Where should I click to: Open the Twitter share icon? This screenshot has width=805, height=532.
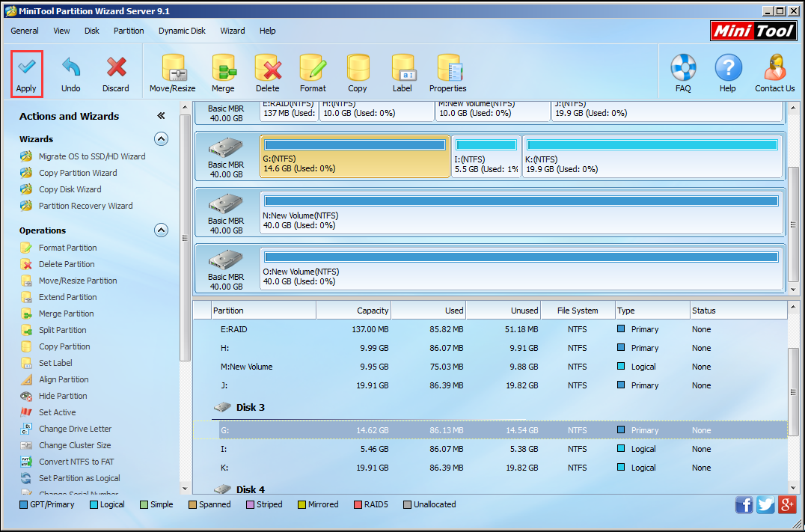point(765,505)
